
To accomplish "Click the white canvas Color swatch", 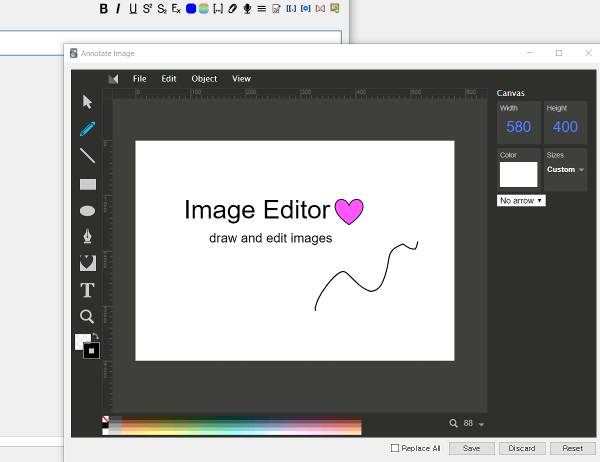I will (518, 174).
